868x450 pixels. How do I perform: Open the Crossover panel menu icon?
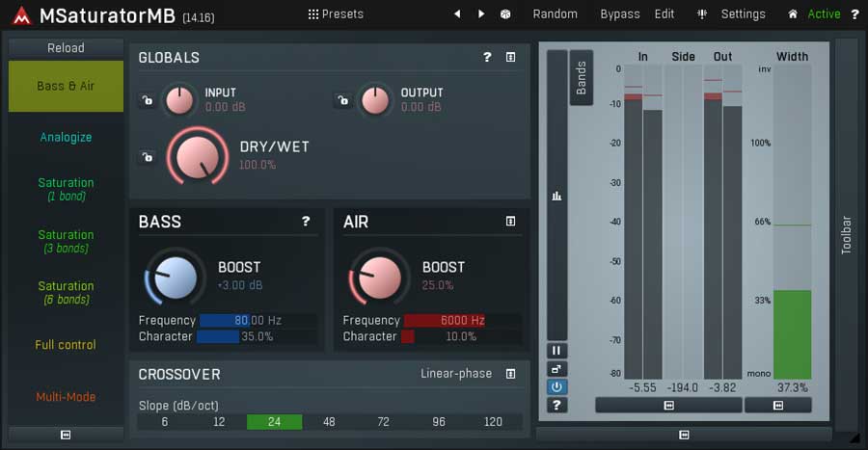click(510, 374)
